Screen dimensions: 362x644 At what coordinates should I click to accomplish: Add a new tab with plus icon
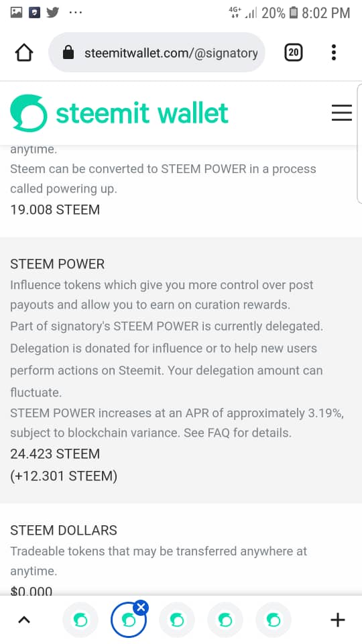pyautogui.click(x=338, y=620)
